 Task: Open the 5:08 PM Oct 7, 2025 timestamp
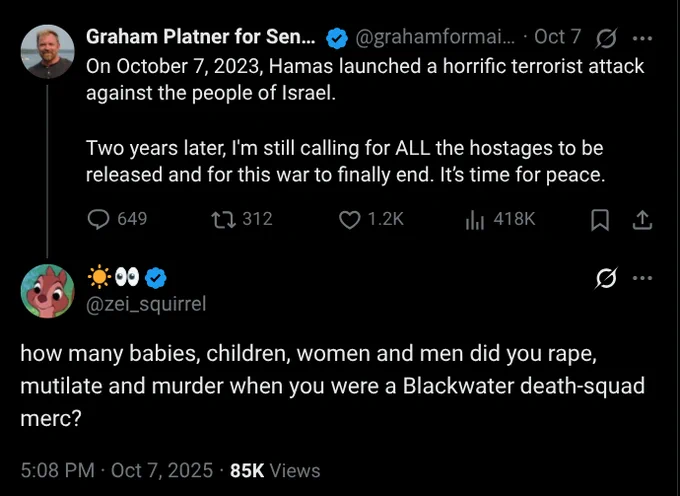click(x=117, y=469)
